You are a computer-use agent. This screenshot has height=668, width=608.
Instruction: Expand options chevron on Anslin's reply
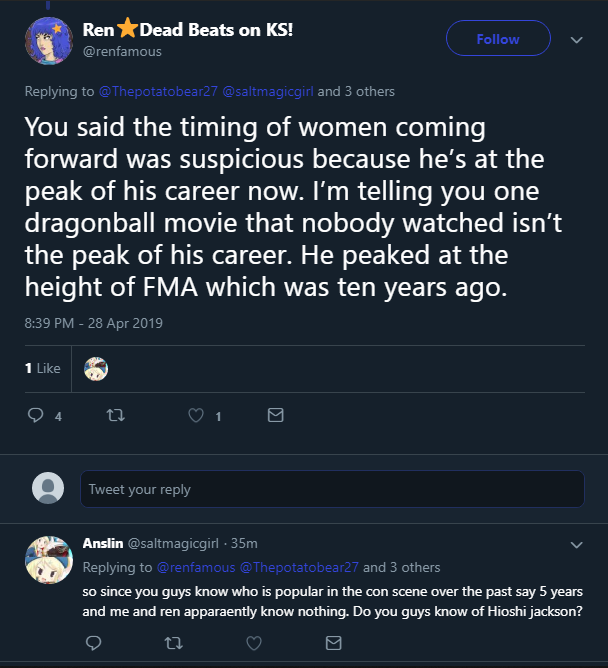576,545
